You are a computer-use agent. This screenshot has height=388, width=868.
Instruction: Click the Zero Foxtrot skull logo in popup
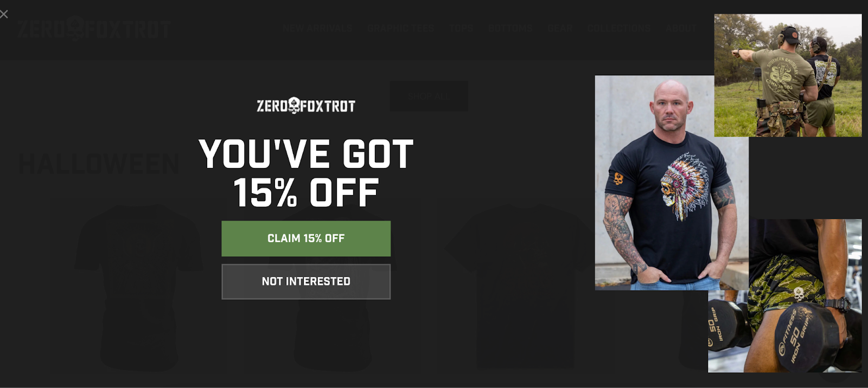point(306,105)
